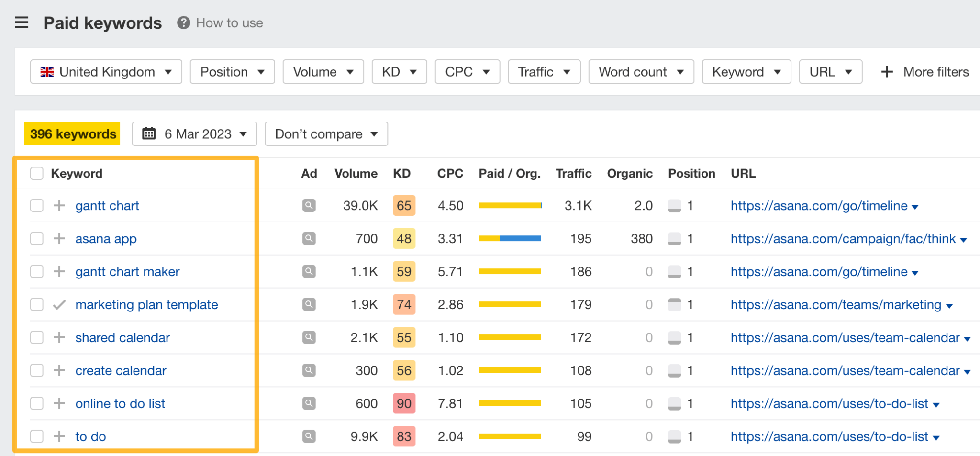Open the More filters menu

click(x=924, y=71)
